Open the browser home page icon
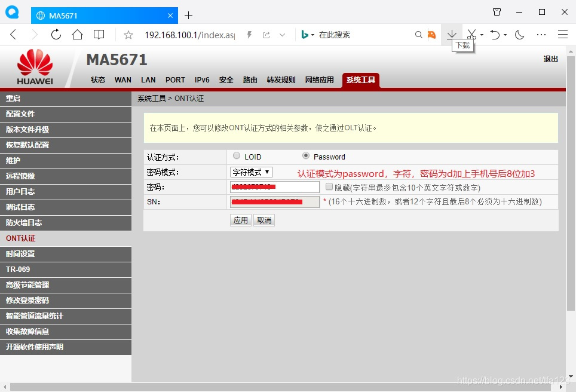The height and width of the screenshot is (392, 576). (x=77, y=35)
